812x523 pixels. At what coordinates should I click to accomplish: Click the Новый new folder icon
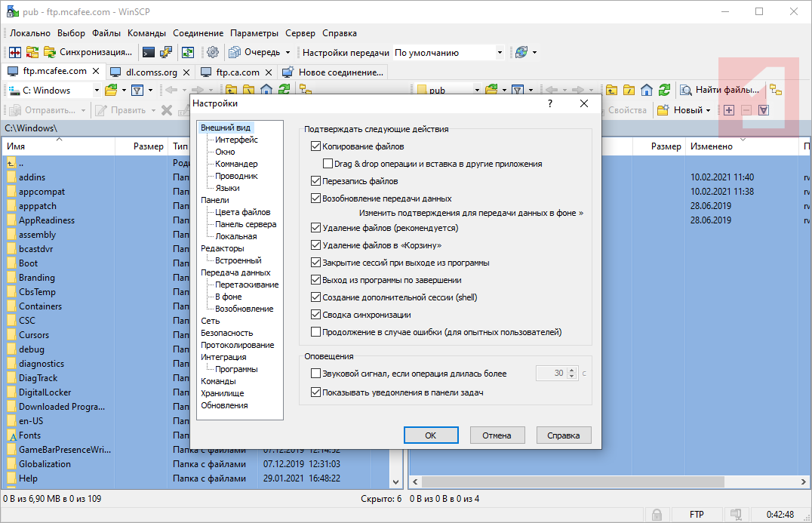(x=663, y=109)
